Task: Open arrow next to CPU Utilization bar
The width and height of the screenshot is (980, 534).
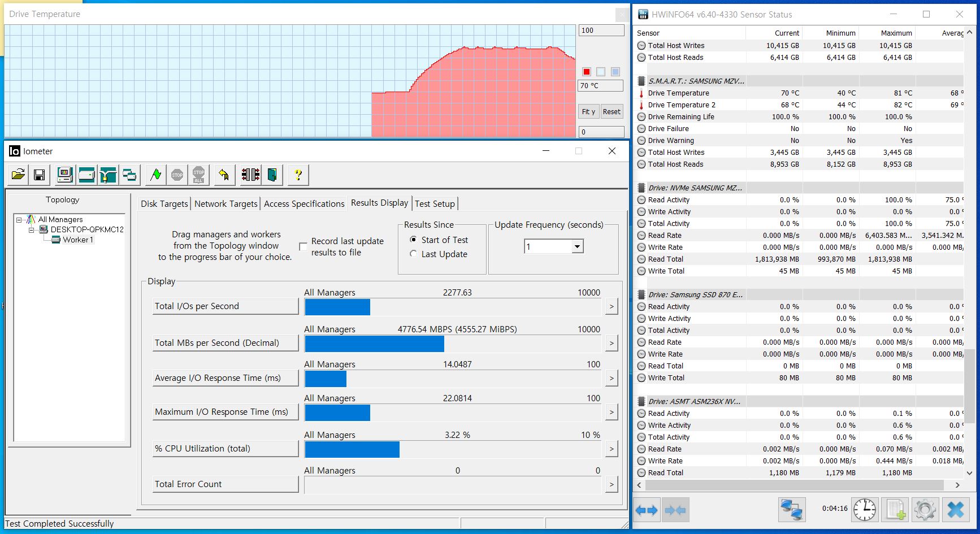Action: (x=611, y=449)
